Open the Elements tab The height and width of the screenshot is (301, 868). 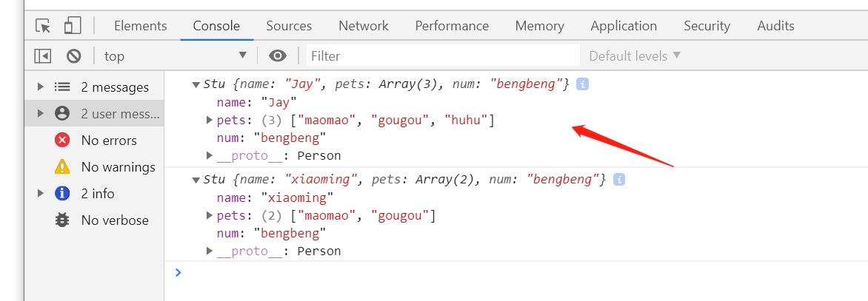140,26
